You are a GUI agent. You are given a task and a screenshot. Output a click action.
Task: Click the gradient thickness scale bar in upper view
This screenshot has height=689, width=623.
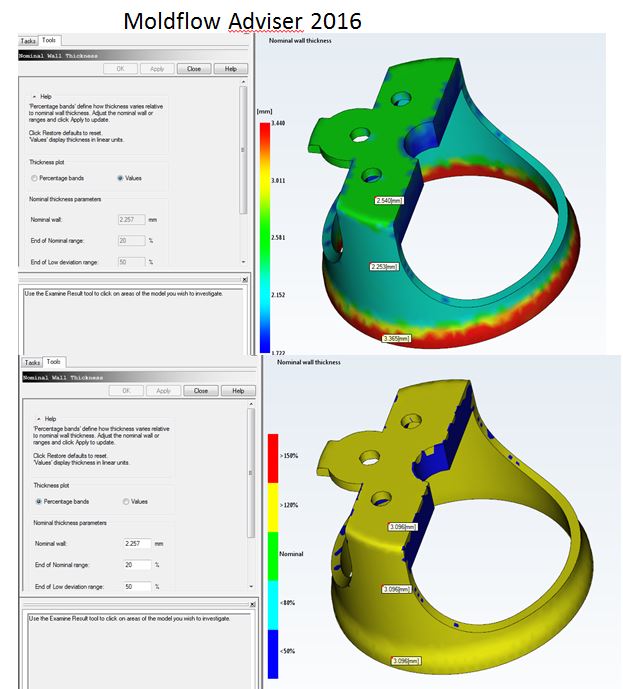(x=264, y=238)
